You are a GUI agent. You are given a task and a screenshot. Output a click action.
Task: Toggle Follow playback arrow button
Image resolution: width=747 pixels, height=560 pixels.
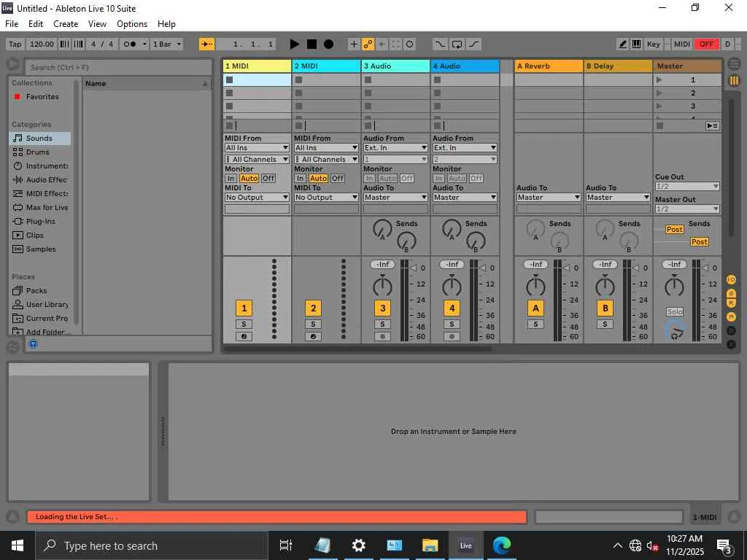206,44
